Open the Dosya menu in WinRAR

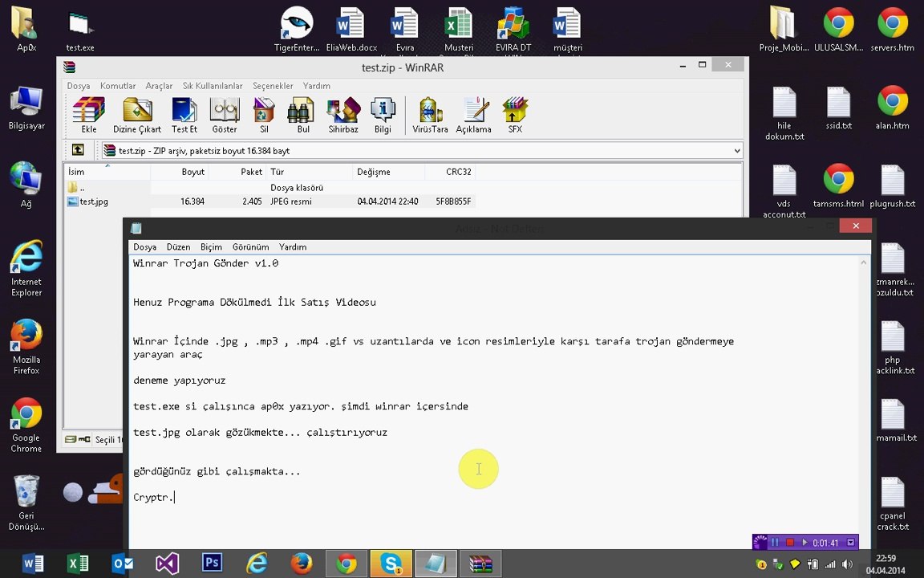tap(79, 86)
